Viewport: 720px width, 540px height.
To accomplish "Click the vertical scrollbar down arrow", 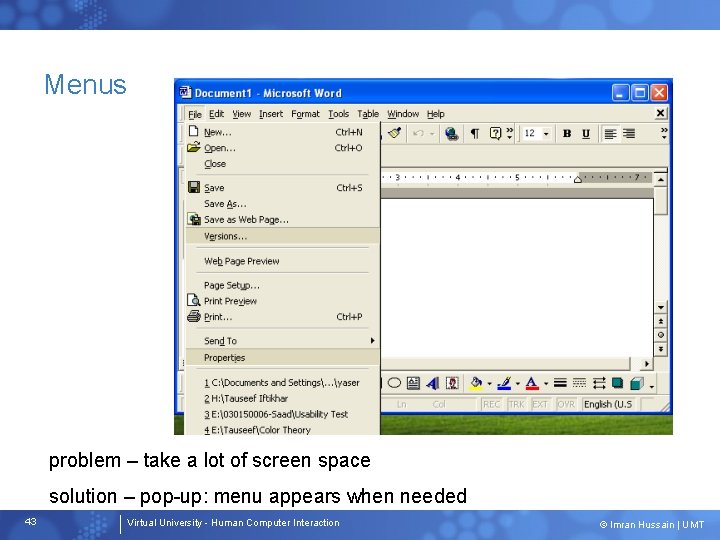I will click(x=661, y=307).
